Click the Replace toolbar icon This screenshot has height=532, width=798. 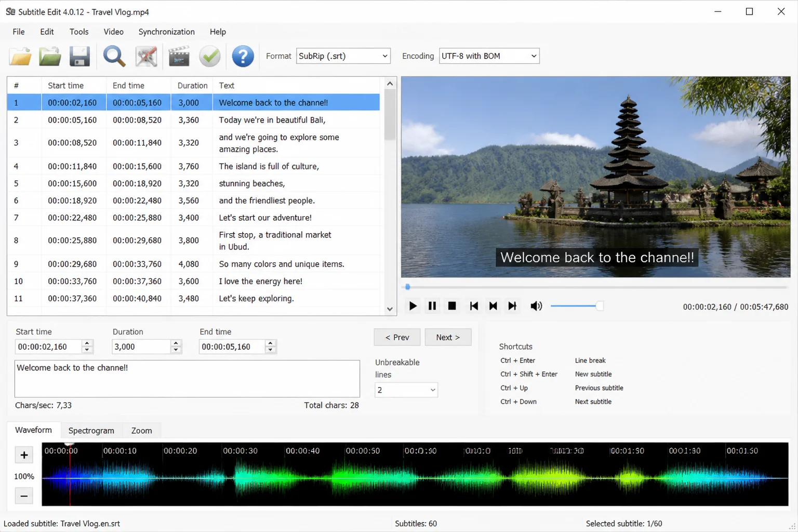(x=146, y=56)
